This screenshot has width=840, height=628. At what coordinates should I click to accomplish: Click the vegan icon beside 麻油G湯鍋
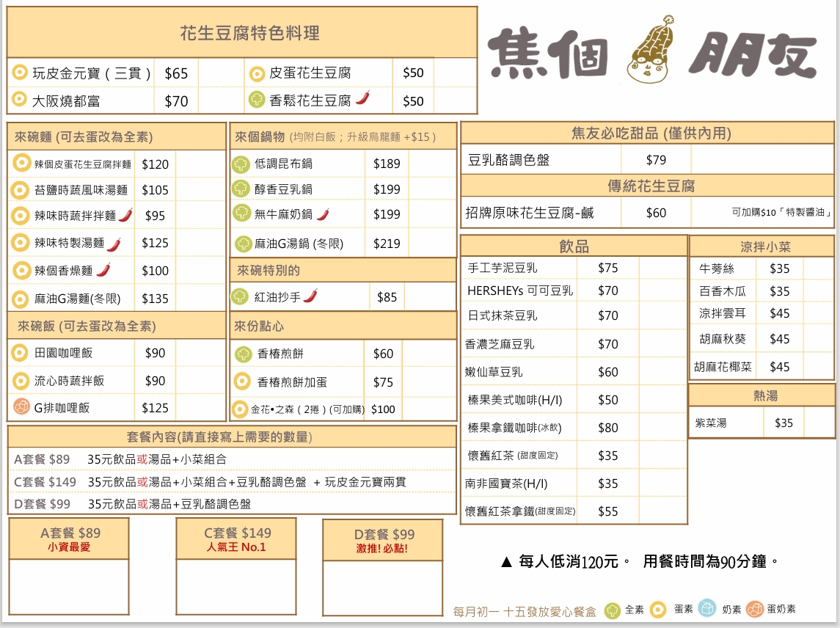(244, 244)
